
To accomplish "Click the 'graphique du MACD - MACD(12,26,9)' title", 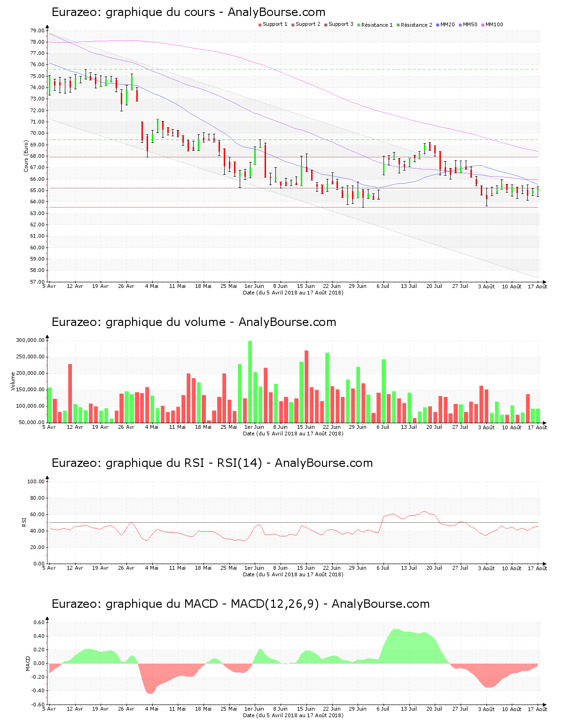I will point(212,604).
